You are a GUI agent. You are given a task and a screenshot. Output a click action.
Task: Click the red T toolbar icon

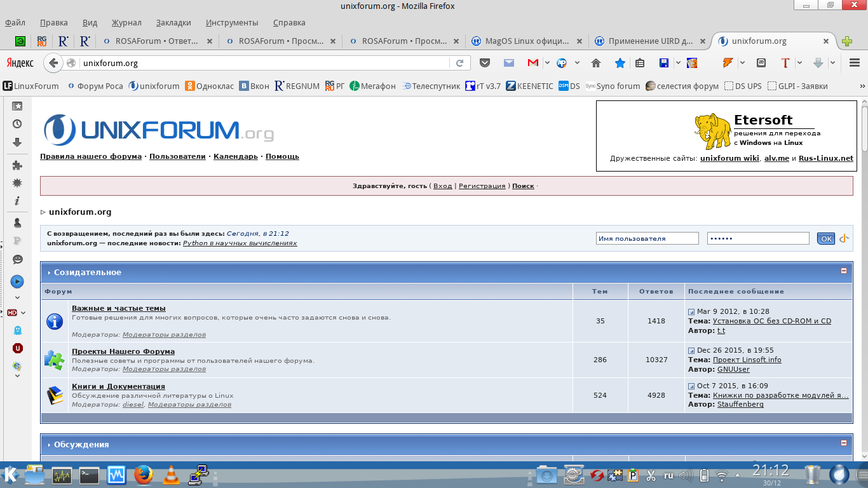(785, 63)
